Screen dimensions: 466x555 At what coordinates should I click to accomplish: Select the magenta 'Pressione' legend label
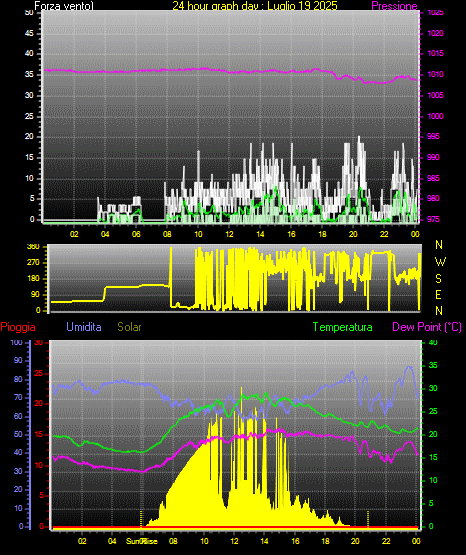click(394, 6)
